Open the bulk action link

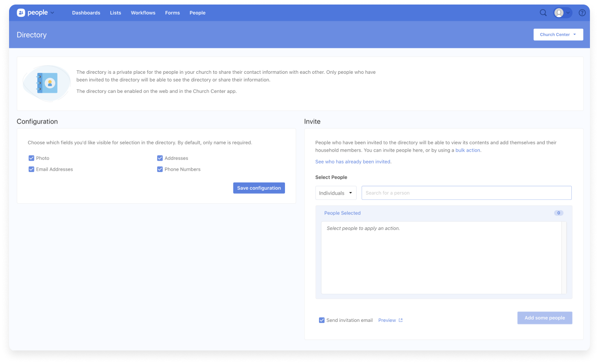point(468,150)
